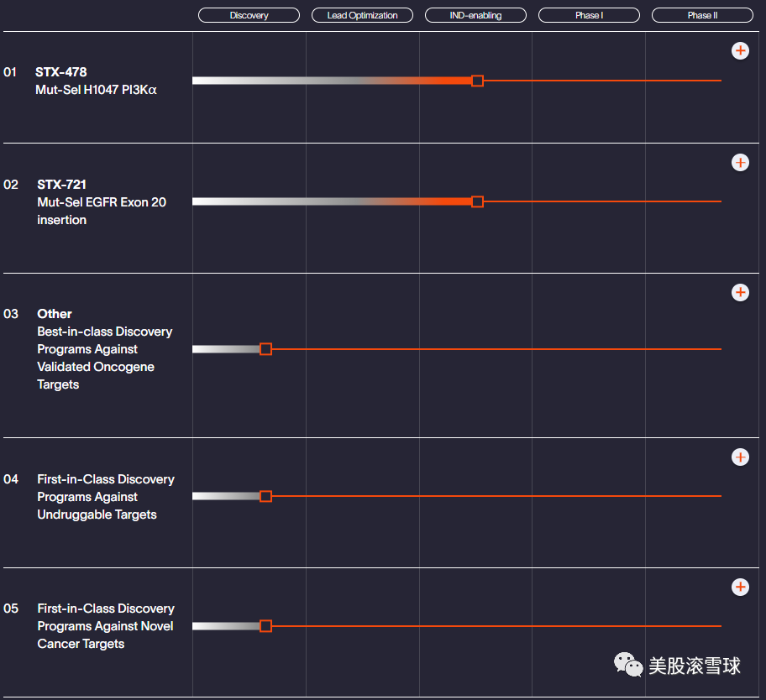Click the STX-478 progress square marker

477,81
